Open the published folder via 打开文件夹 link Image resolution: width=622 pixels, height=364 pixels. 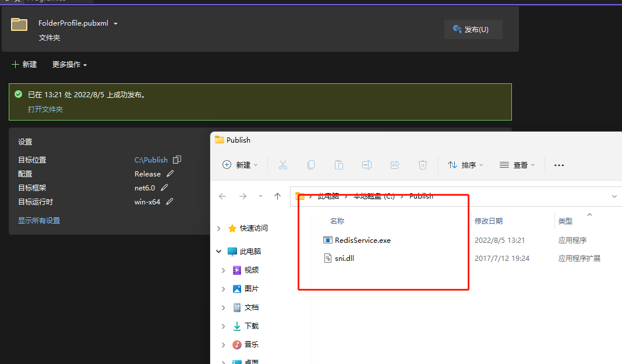pos(46,109)
